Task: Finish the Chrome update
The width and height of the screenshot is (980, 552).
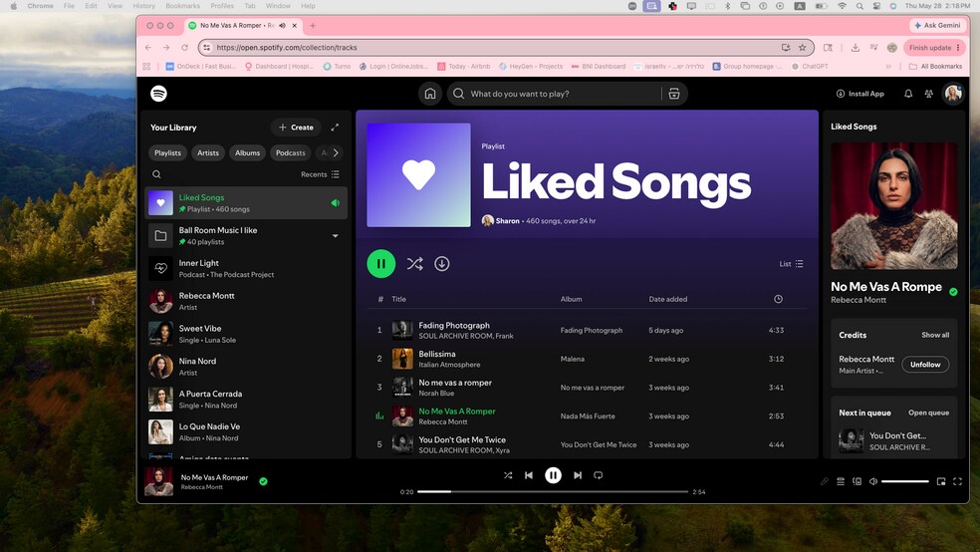Action: [934, 48]
